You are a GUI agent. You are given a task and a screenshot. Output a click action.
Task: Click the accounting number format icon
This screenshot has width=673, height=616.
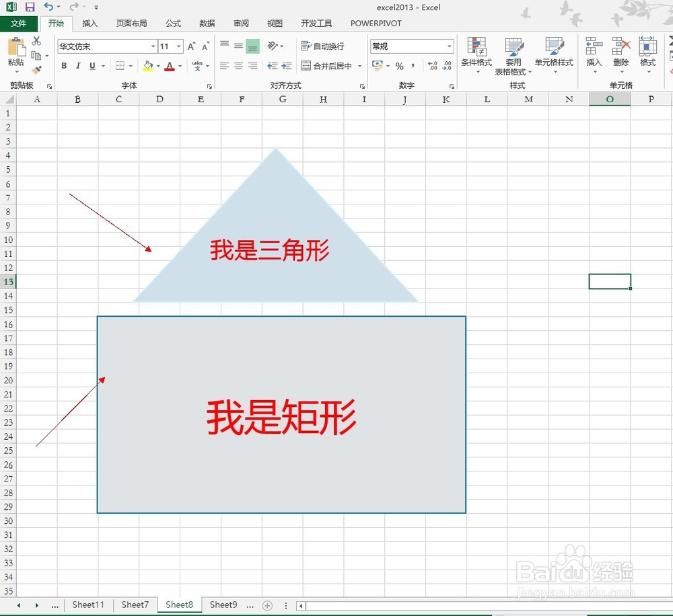[378, 66]
